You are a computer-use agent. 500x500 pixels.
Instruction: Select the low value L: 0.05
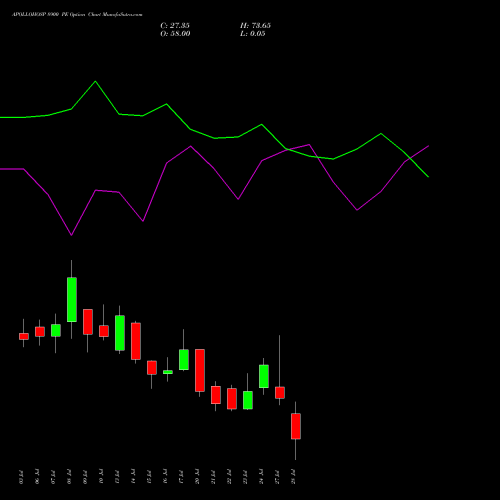253,34
